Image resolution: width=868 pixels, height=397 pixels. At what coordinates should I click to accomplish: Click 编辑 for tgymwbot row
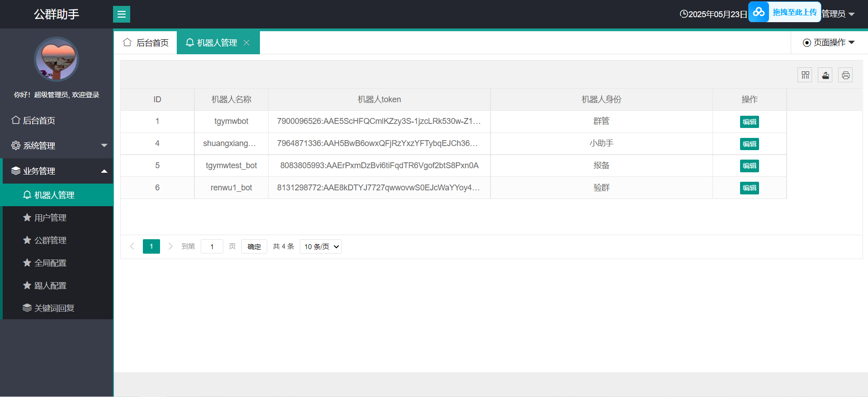coord(749,122)
